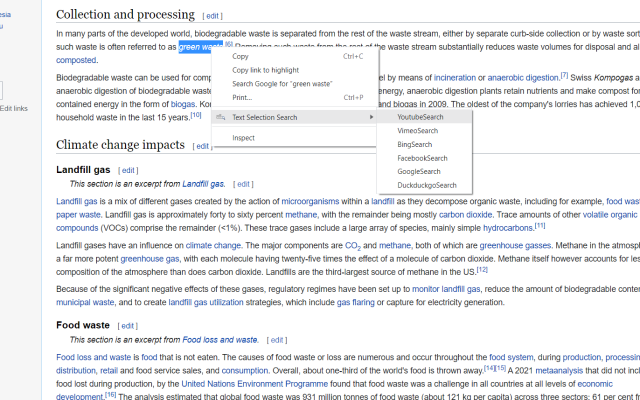Pick GoogleSearch from the submenu
This screenshot has height=400, width=640.
tap(424, 171)
